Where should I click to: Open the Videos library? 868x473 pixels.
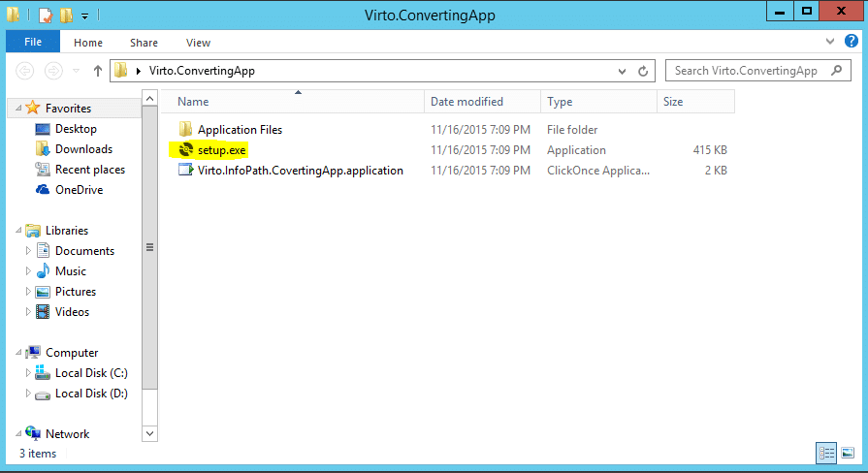click(x=72, y=312)
